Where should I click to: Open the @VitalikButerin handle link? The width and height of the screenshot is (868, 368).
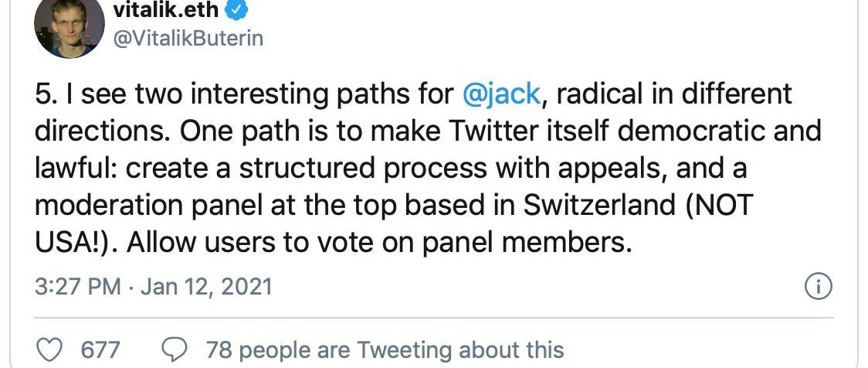coord(188,39)
